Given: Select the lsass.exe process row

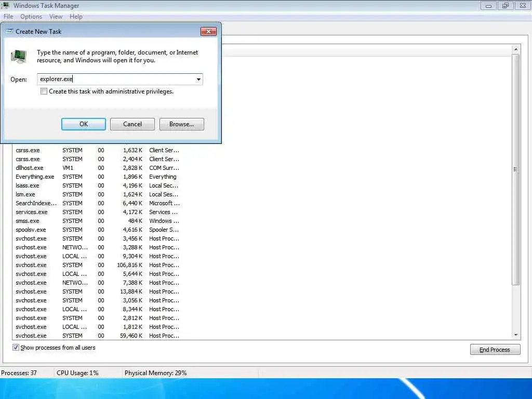Looking at the screenshot, I should pyautogui.click(x=97, y=185).
